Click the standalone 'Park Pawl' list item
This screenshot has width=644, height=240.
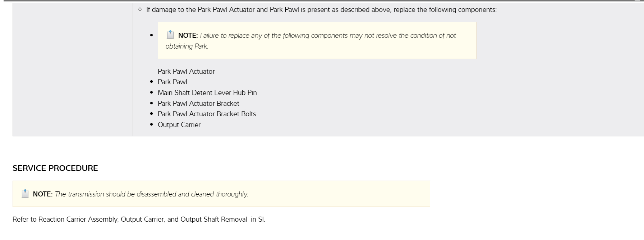pos(172,82)
